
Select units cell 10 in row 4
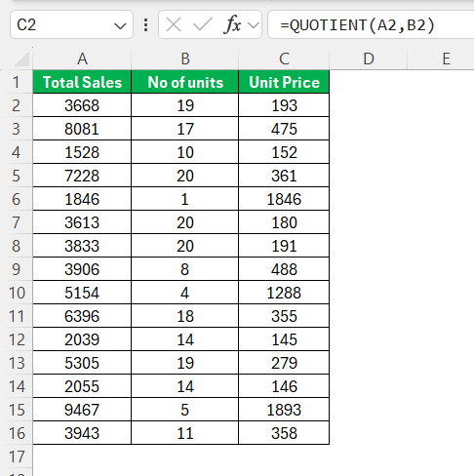(185, 152)
